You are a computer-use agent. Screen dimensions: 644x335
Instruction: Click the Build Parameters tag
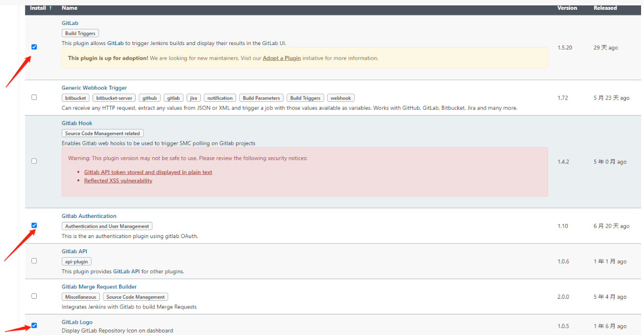(262, 98)
